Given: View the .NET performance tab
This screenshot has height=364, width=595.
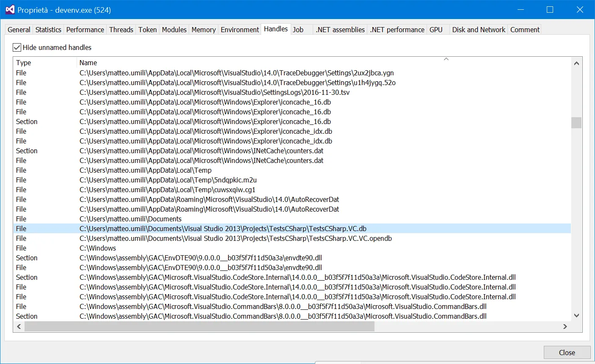Looking at the screenshot, I should pos(397,30).
